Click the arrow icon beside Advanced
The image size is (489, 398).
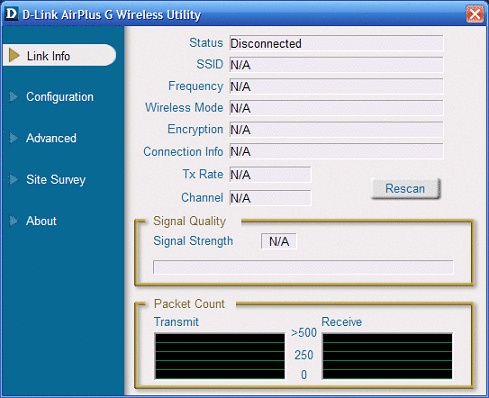click(13, 138)
